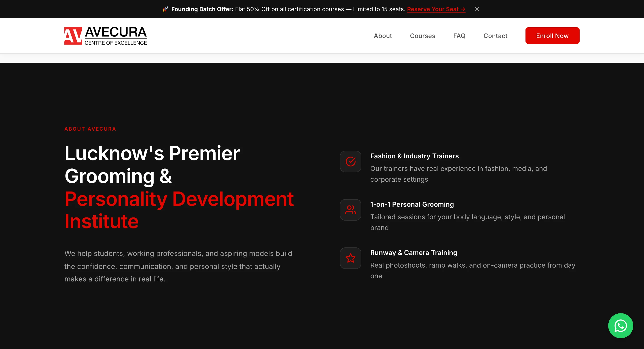Go to the Courses page
Screen dimensions: 644x349
tap(422, 36)
